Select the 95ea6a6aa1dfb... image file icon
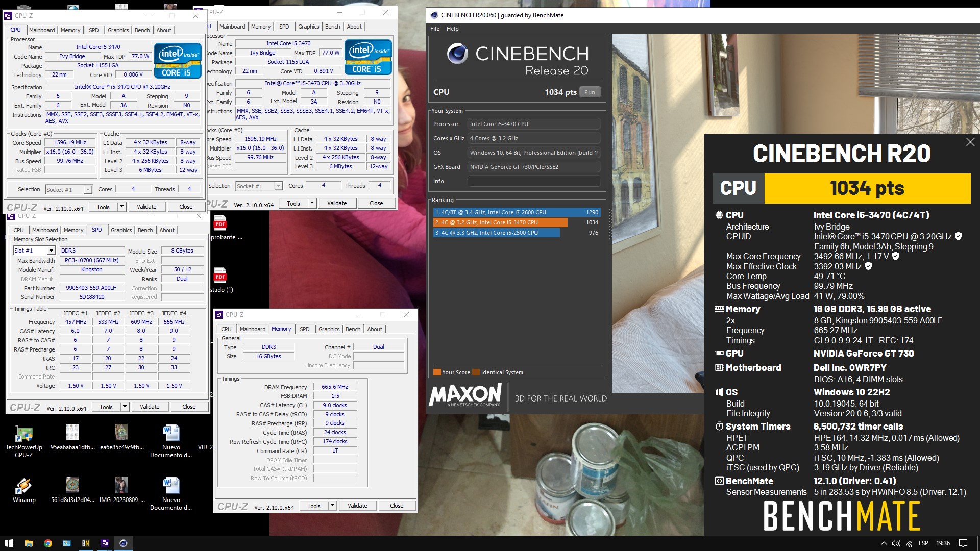980x551 pixels. [72, 437]
